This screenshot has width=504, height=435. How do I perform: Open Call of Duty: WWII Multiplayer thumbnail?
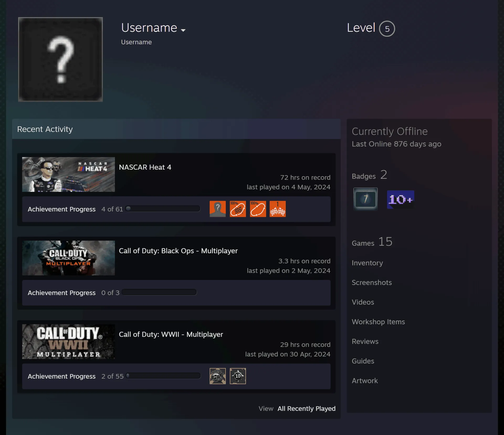[69, 342]
